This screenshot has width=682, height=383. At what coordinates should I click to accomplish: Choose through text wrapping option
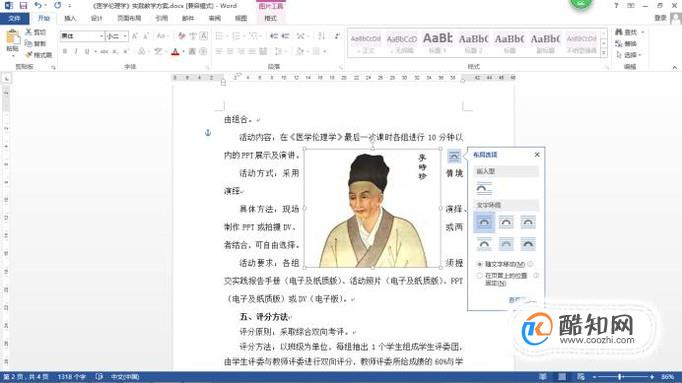528,222
